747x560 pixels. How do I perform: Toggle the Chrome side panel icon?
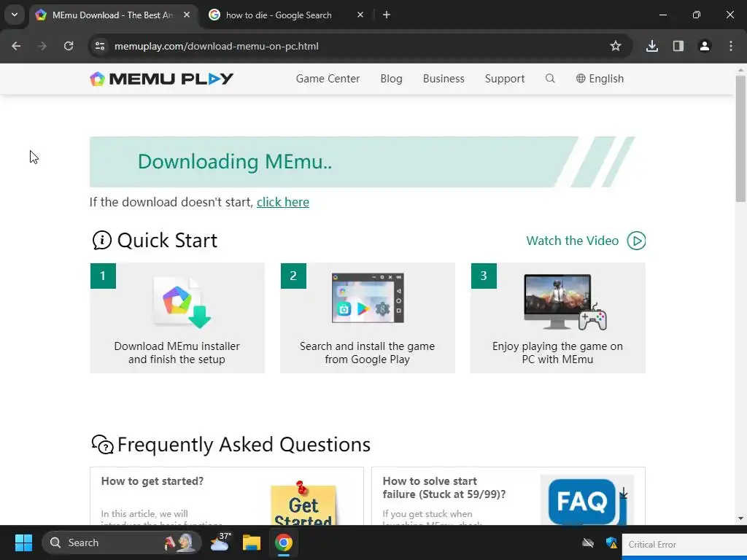point(678,46)
